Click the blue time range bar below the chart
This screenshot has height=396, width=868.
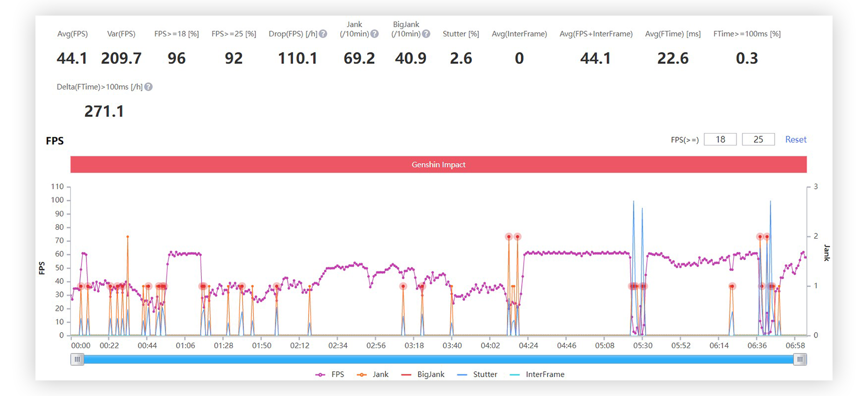pos(439,360)
